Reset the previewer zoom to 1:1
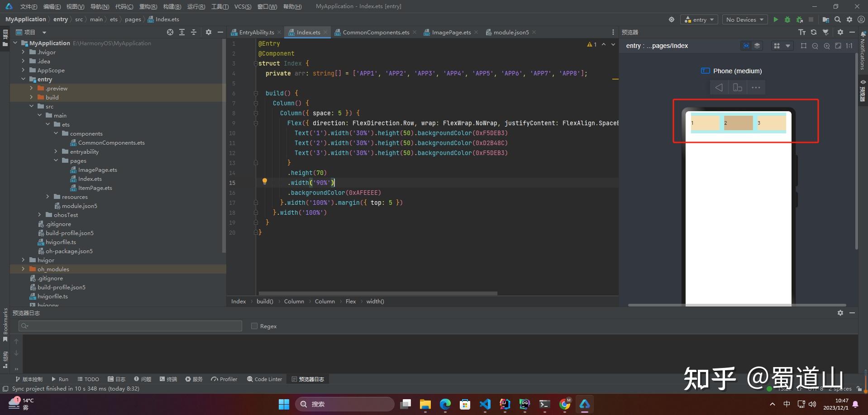 849,46
